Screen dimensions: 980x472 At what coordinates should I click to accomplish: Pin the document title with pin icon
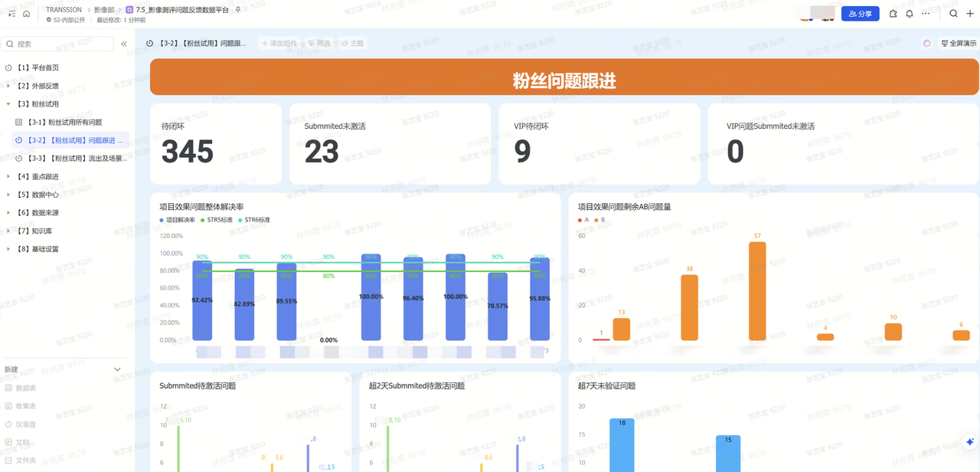pos(237,10)
